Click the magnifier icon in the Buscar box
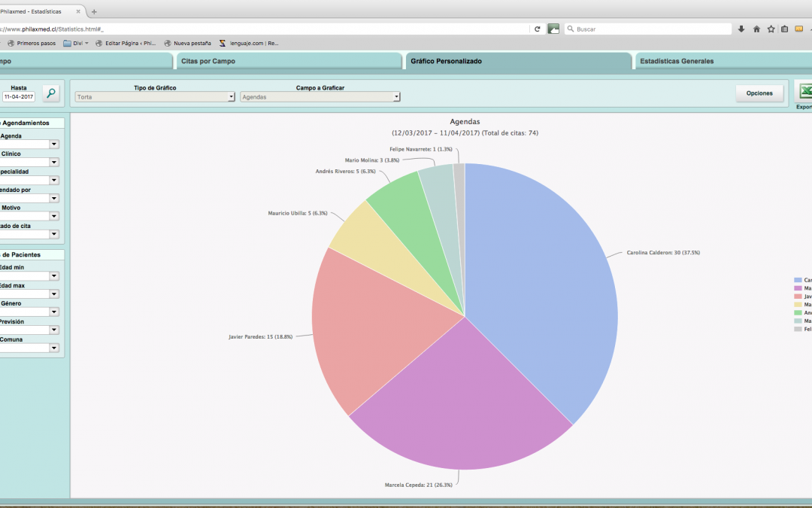This screenshot has width=812, height=508. tap(571, 29)
